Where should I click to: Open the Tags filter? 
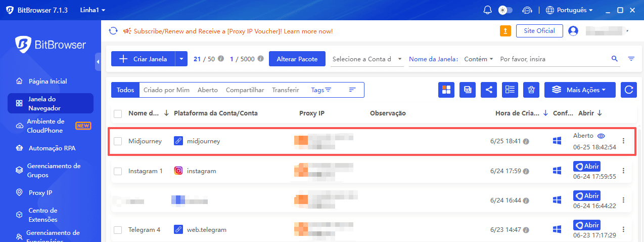pyautogui.click(x=321, y=90)
